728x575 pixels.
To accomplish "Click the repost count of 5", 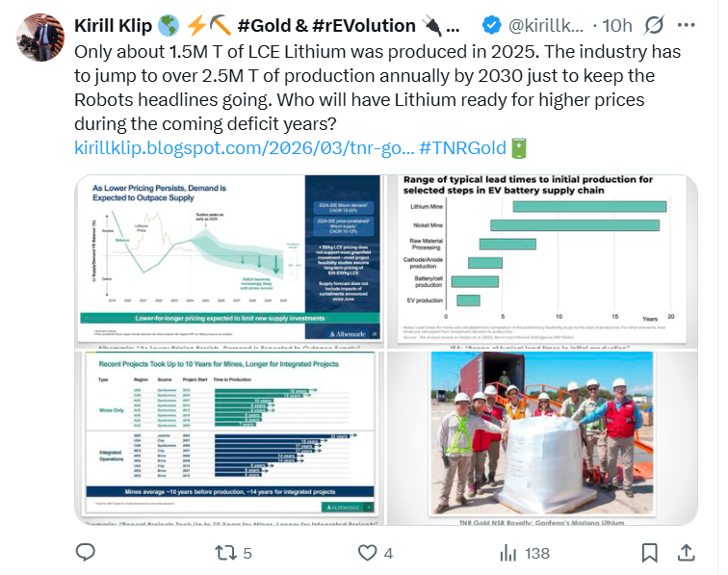I will click(247, 553).
